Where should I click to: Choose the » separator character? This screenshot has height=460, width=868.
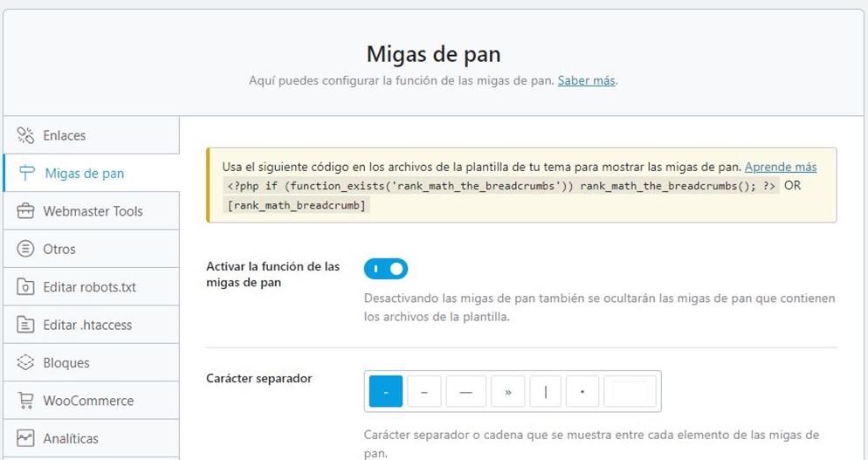(507, 392)
